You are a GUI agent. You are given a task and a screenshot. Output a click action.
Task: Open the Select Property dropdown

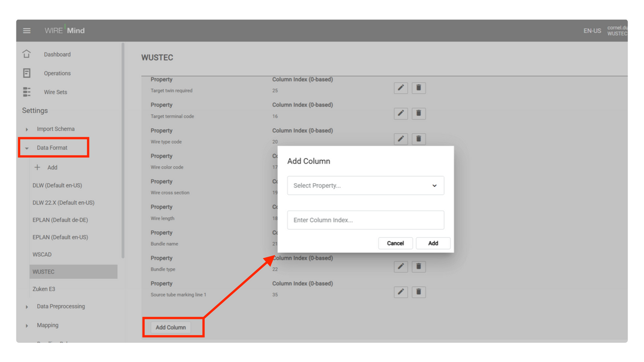366,185
